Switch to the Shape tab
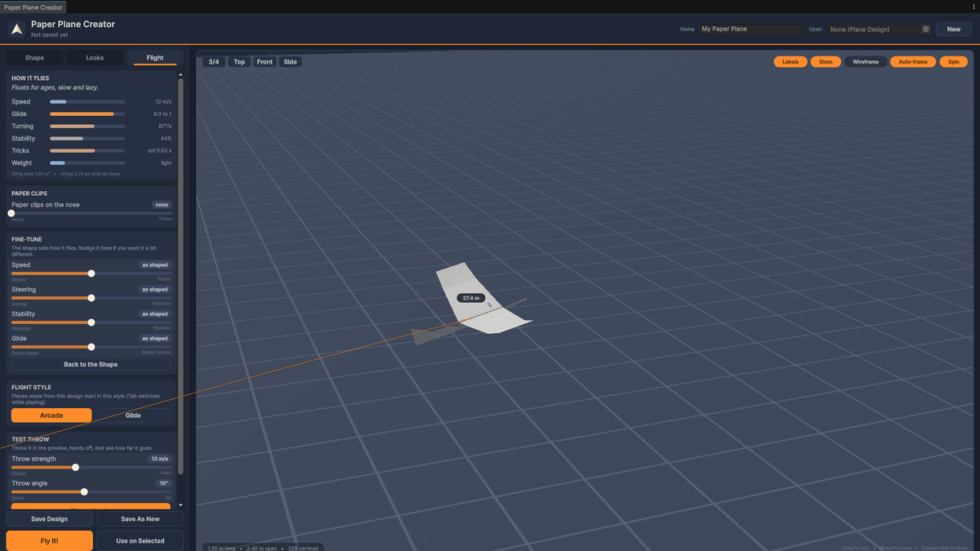Viewport: 980px width, 551px height. click(34, 58)
